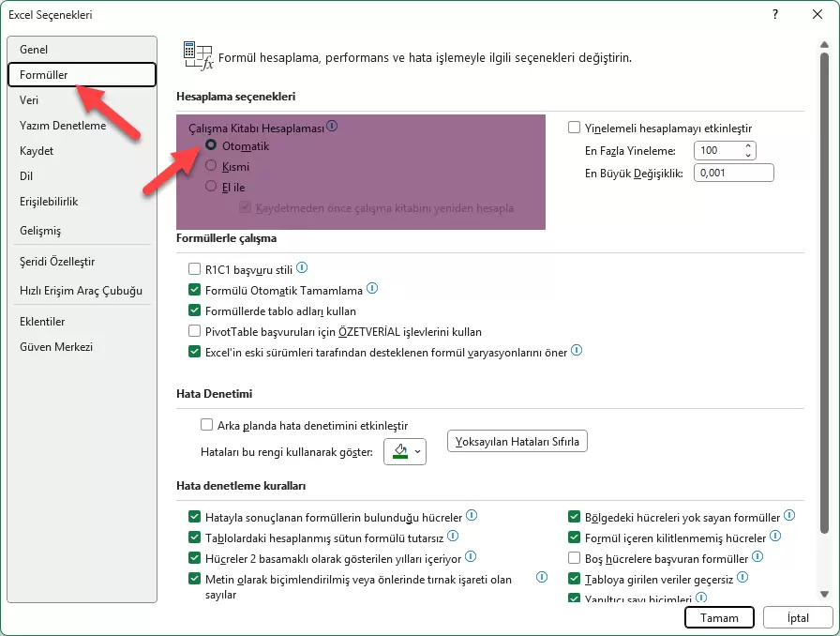Click info icon beside Çalışma Kitabı Hesaplaması

coord(332,126)
